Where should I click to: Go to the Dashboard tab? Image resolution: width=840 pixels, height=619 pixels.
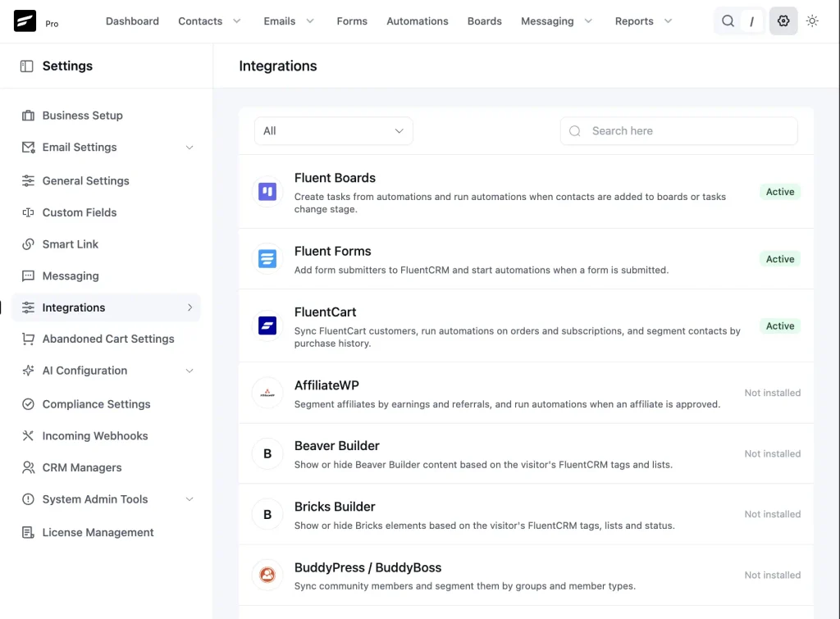[x=132, y=20]
